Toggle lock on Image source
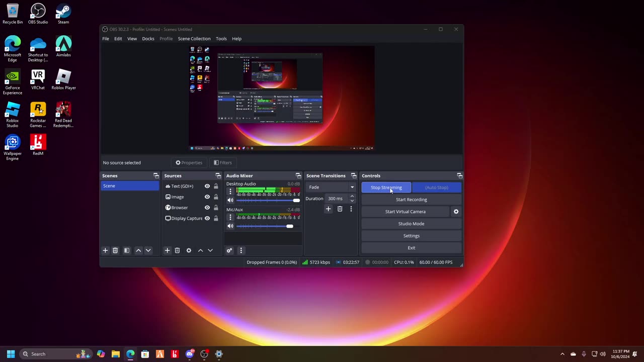The height and width of the screenshot is (362, 644). click(216, 197)
